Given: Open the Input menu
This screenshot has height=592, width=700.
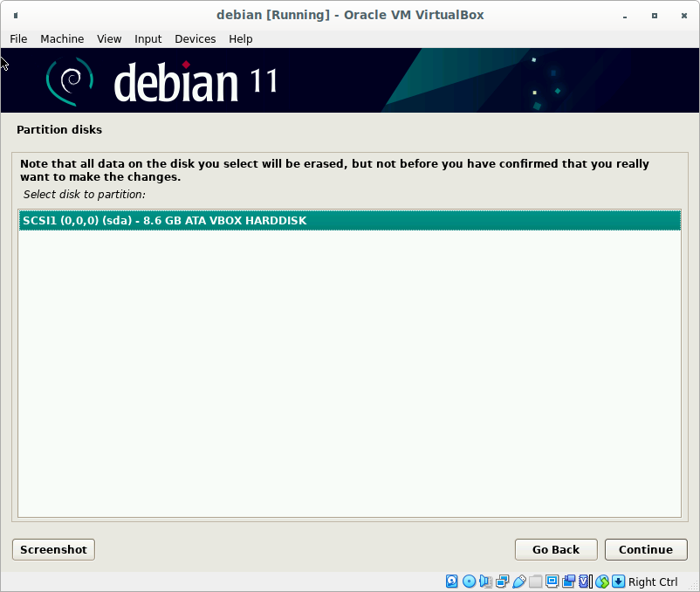Looking at the screenshot, I should (148, 38).
